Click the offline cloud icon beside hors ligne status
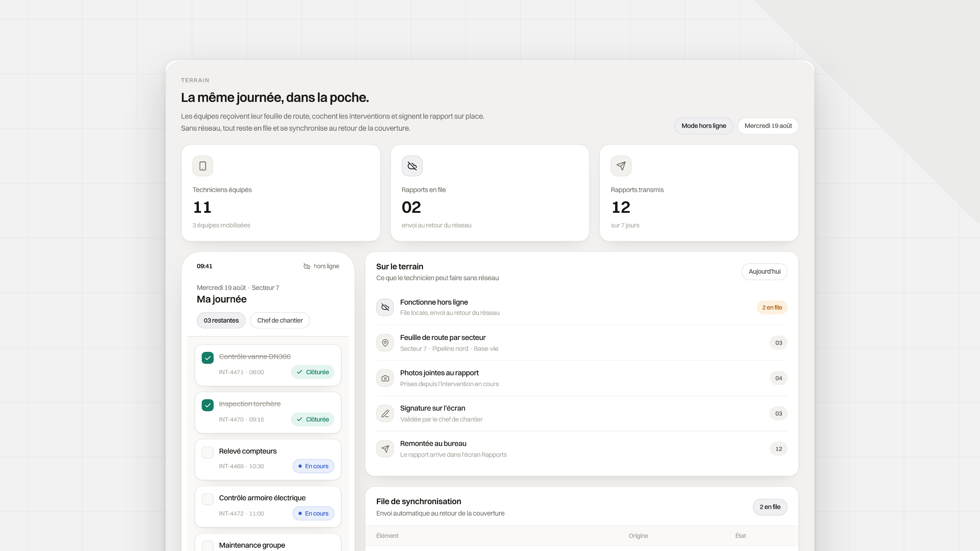 click(307, 266)
